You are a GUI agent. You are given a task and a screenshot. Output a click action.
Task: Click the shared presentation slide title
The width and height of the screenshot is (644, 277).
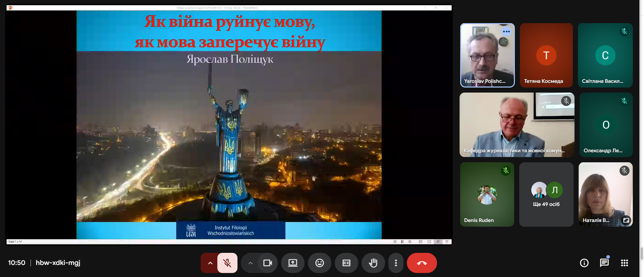point(230,32)
